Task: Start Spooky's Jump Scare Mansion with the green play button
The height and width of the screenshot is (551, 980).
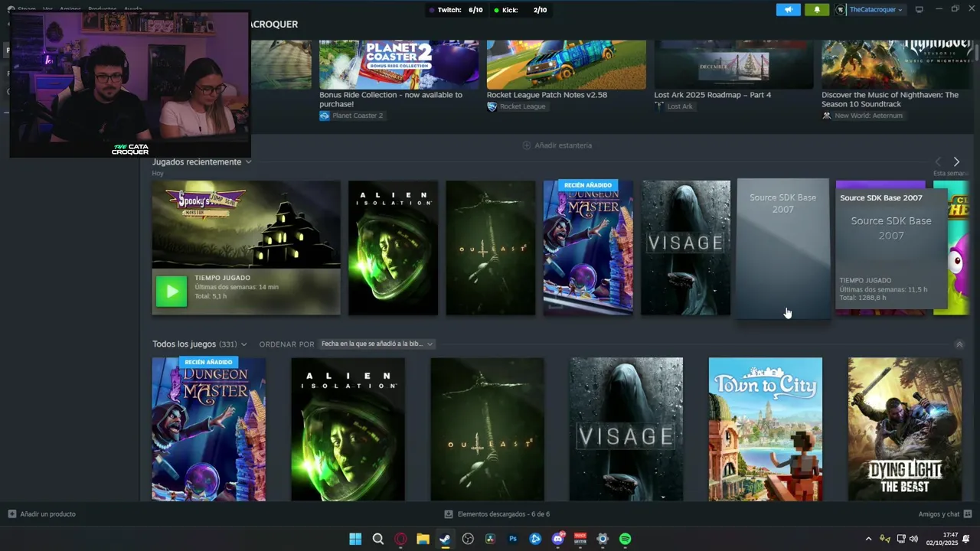Action: click(171, 292)
